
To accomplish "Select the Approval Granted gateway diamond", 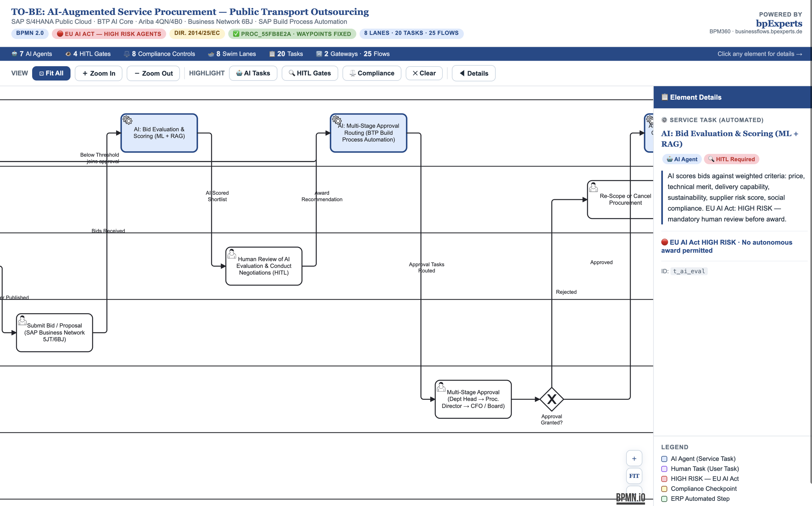I will pyautogui.click(x=552, y=399).
